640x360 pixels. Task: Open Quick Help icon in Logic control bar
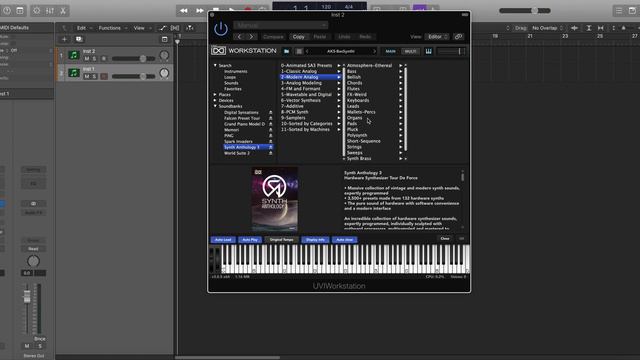pyautogui.click(x=7, y=11)
